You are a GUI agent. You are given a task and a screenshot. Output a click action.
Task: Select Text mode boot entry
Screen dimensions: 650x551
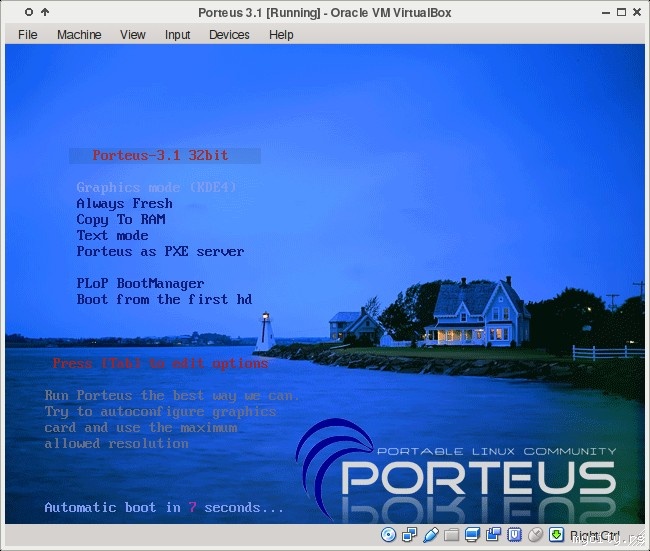pyautogui.click(x=112, y=235)
